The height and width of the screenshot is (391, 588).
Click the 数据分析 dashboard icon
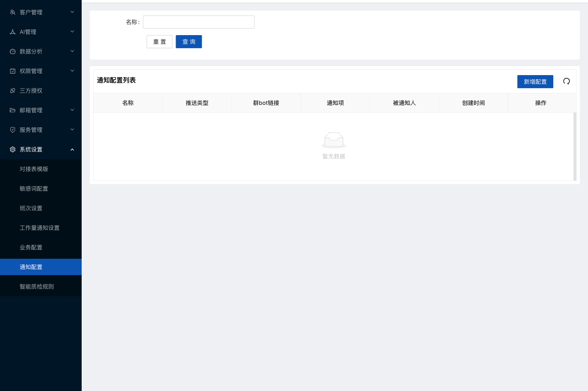13,51
